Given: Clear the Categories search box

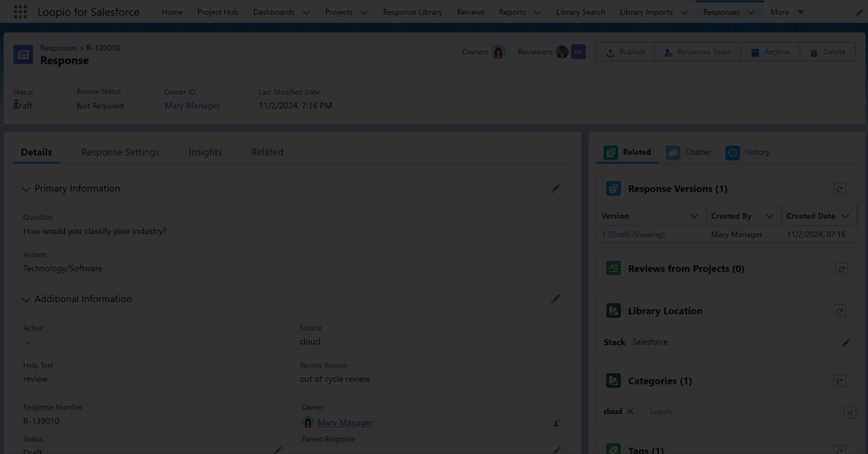Looking at the screenshot, I should point(849,413).
